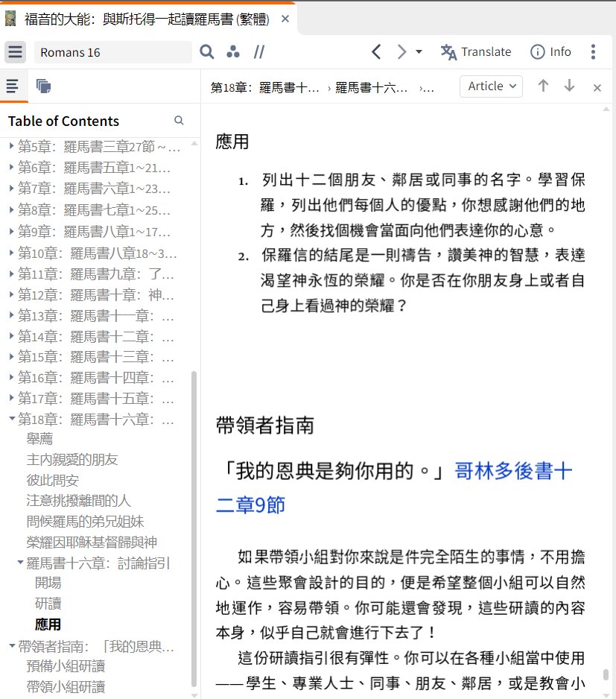Viewport: 616px width, 699px height.
Task: Jump to previous article with up arrow
Action: click(x=543, y=86)
